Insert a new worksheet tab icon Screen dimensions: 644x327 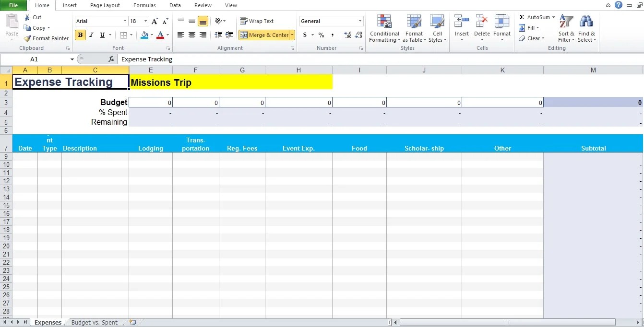pos(132,323)
